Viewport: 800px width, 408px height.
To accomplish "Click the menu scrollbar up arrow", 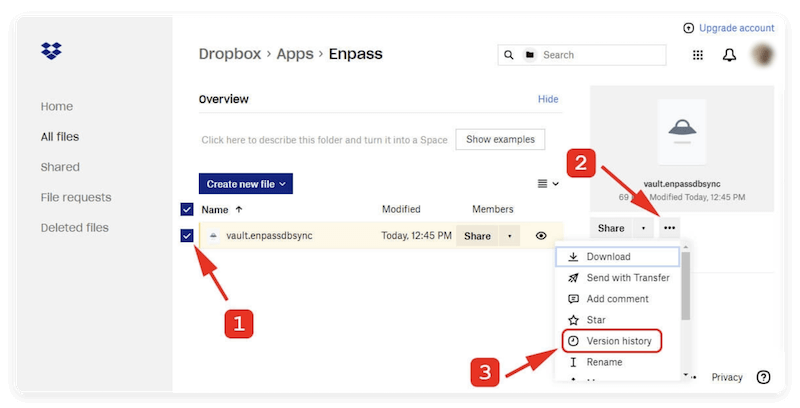I will coord(685,247).
